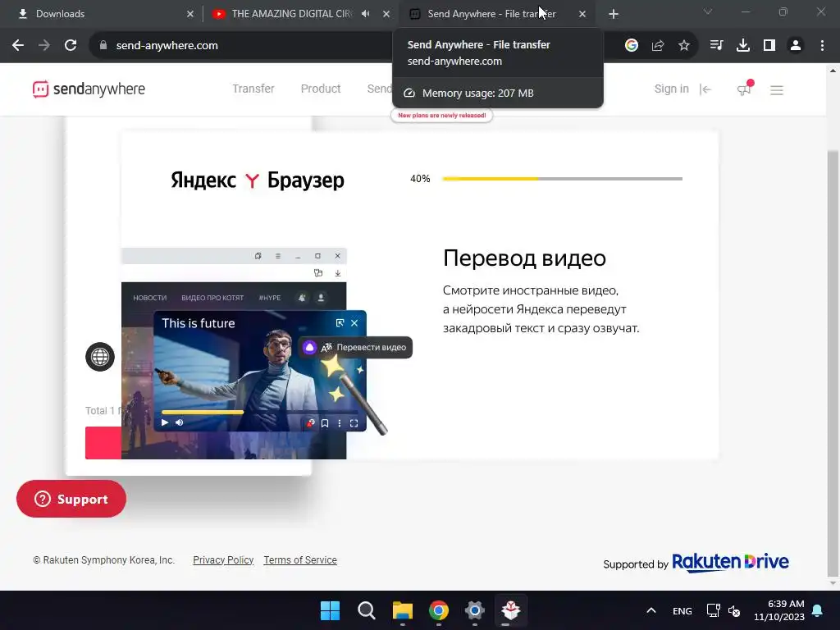Show hidden system tray icons
Screen dimensions: 840x630
651,610
